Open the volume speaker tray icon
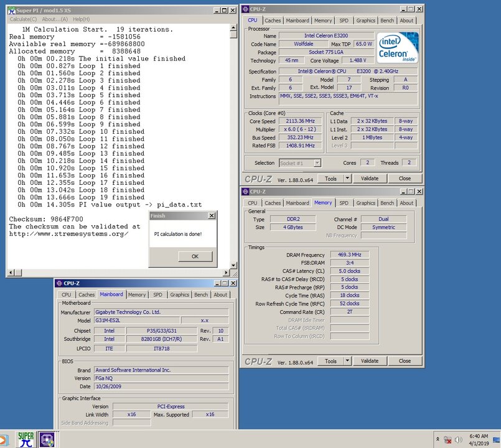Image resolution: width=501 pixels, height=448 pixels. click(458, 440)
